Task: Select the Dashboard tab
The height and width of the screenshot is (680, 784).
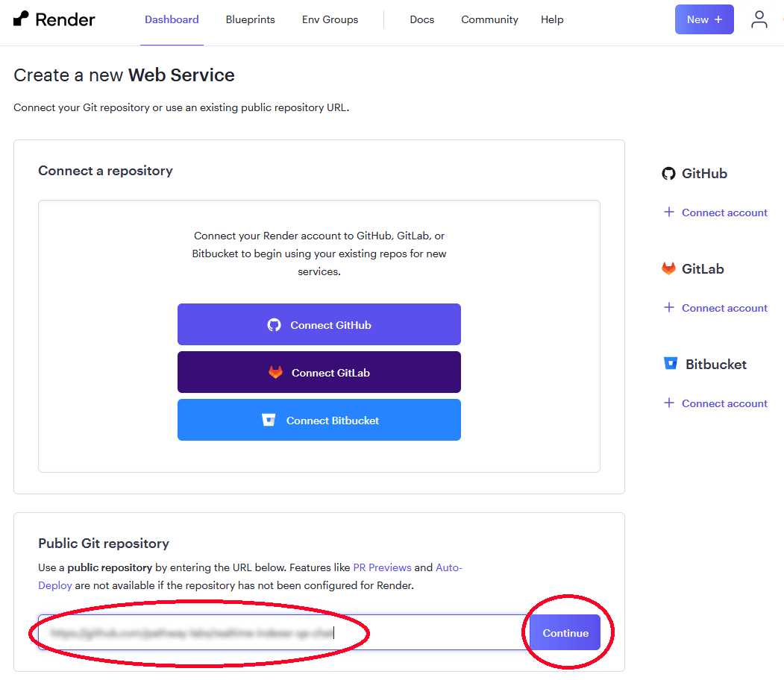Action: [172, 19]
